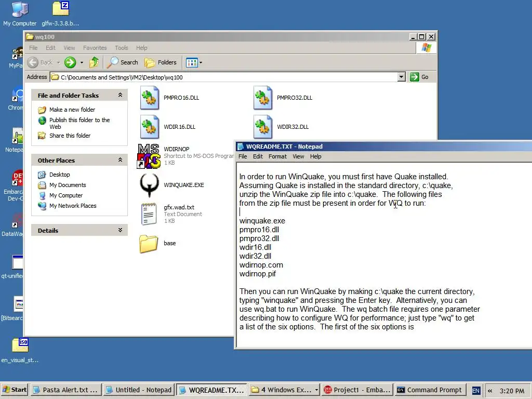The image size is (532, 399).
Task: Open the Views dropdown arrow
Action: coord(201,62)
